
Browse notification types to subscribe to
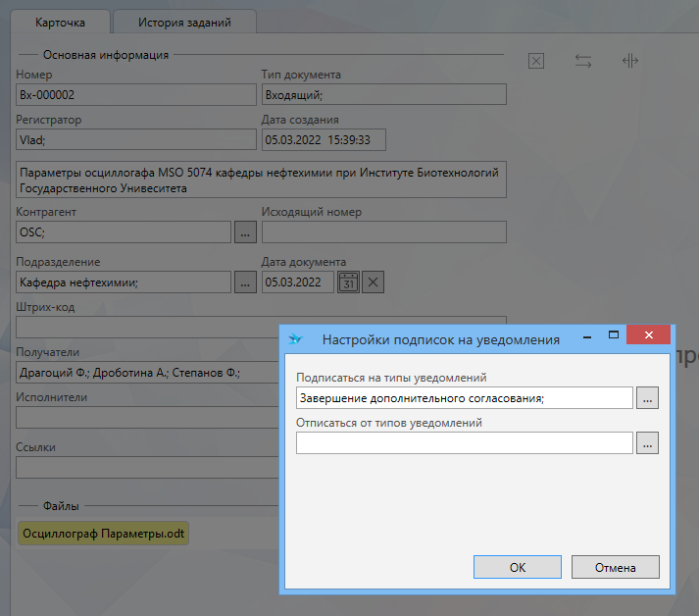[x=647, y=397]
